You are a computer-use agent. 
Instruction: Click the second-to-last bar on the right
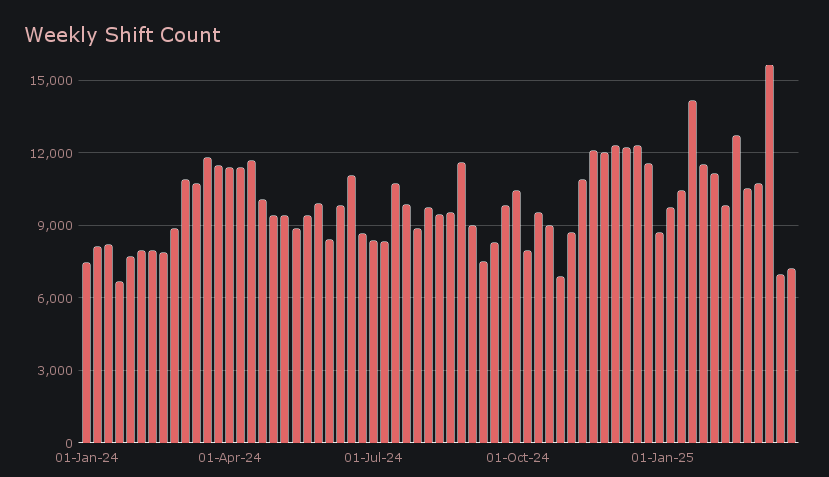tap(780, 358)
